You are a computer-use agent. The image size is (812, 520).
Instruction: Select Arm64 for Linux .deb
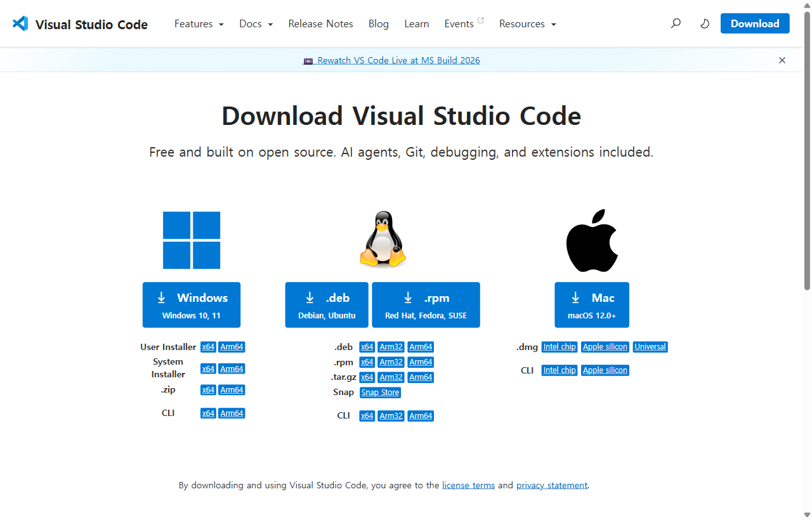pyautogui.click(x=421, y=347)
